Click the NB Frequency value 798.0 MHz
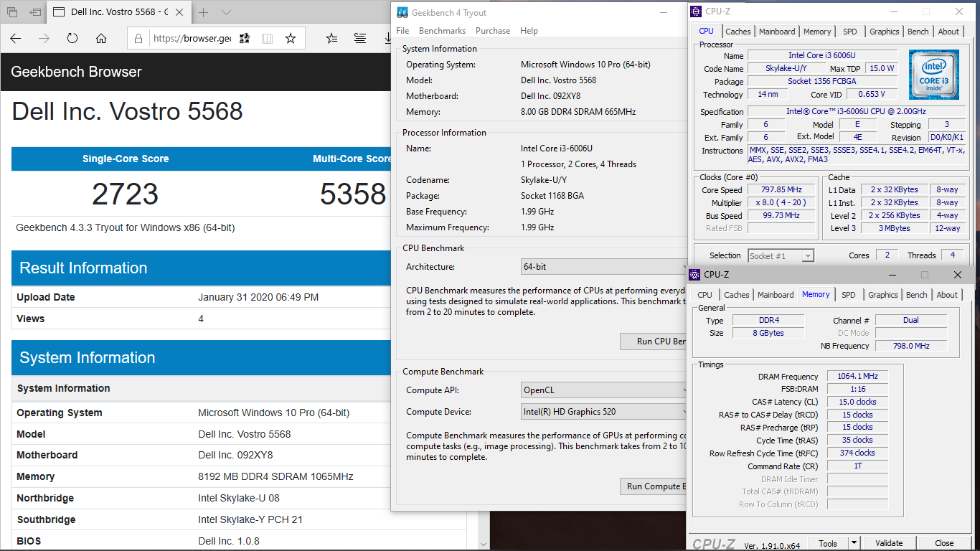Image resolution: width=980 pixels, height=551 pixels. click(x=911, y=346)
